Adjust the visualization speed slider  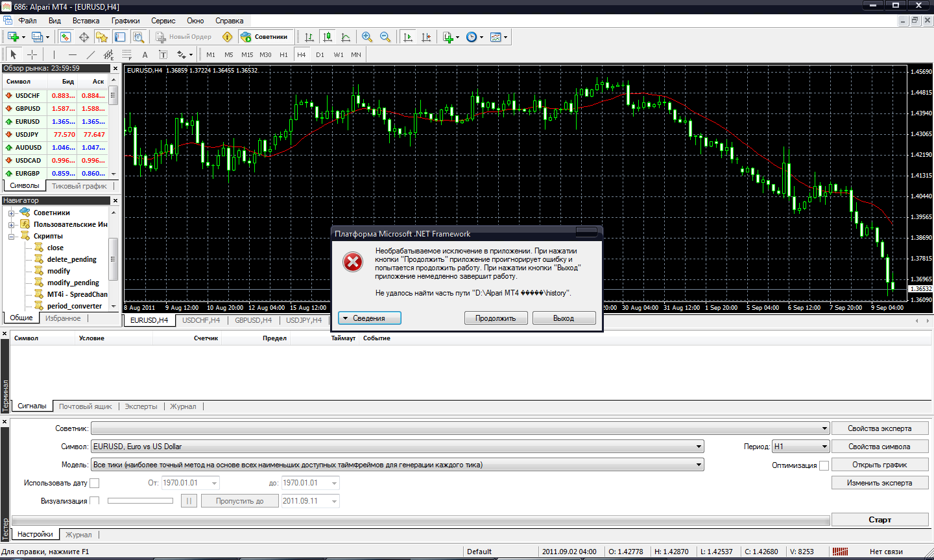(x=140, y=501)
